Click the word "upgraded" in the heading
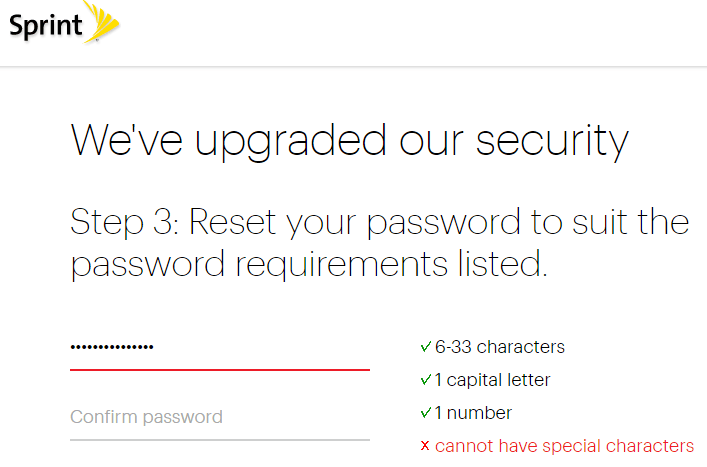This screenshot has height=467, width=707. [x=291, y=141]
